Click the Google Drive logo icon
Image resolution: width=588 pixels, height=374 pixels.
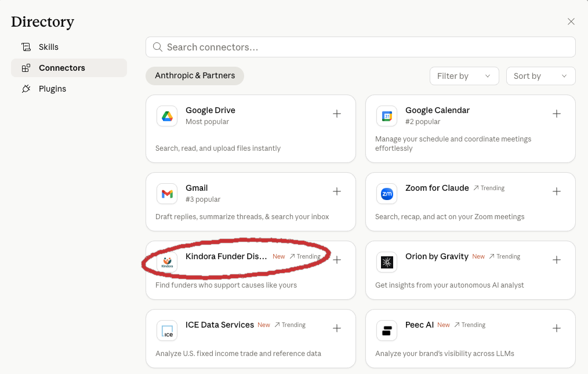click(167, 117)
